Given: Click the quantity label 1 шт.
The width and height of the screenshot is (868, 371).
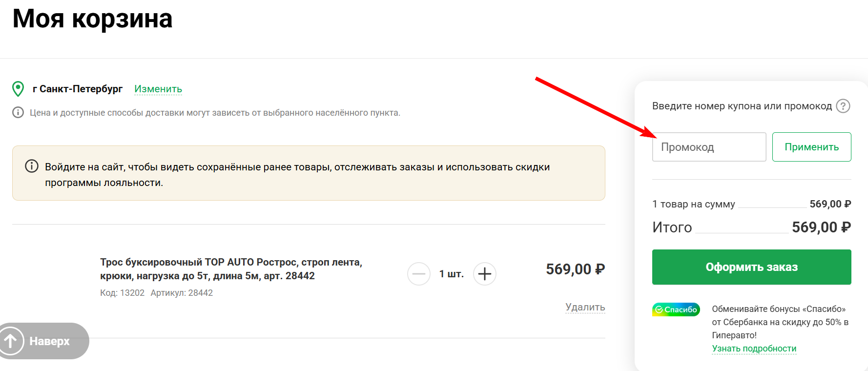Looking at the screenshot, I should click(x=452, y=274).
